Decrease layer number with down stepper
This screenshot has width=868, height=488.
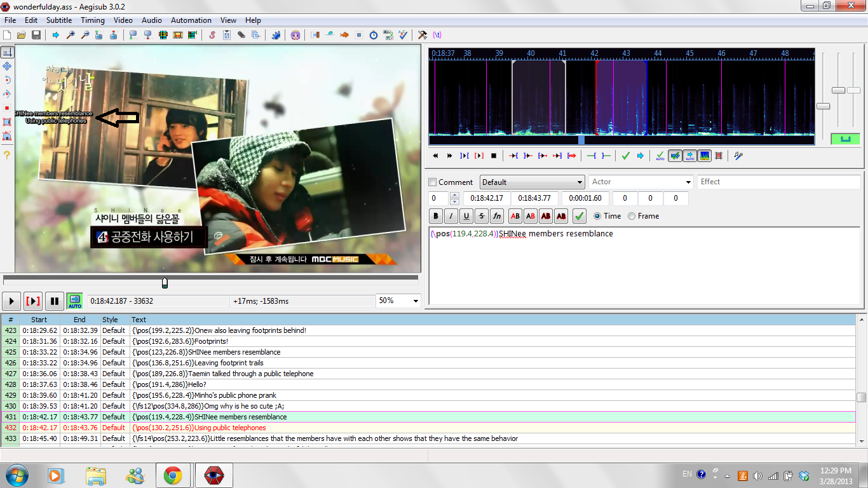[454, 202]
